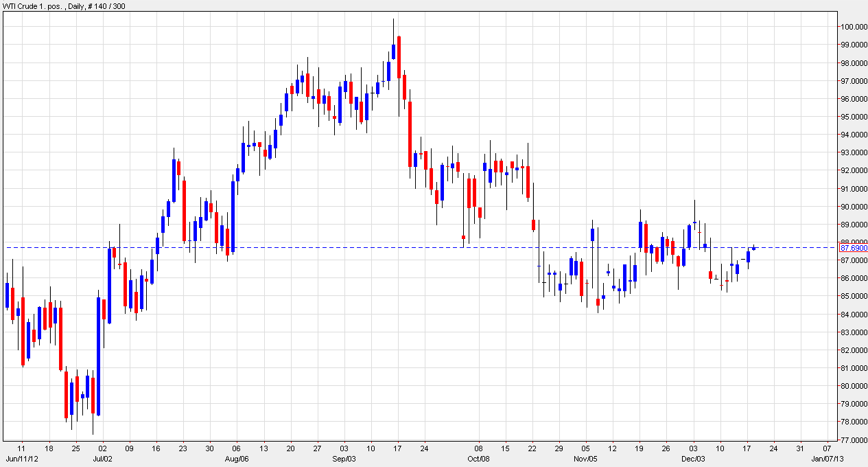Select day label 29 on time axis
This screenshot has width=868, height=467.
click(560, 448)
